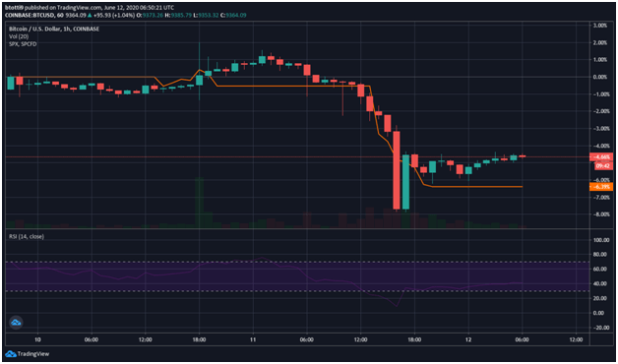Click the 1.00% price scale label
This screenshot has height=364, width=618.
click(x=600, y=60)
